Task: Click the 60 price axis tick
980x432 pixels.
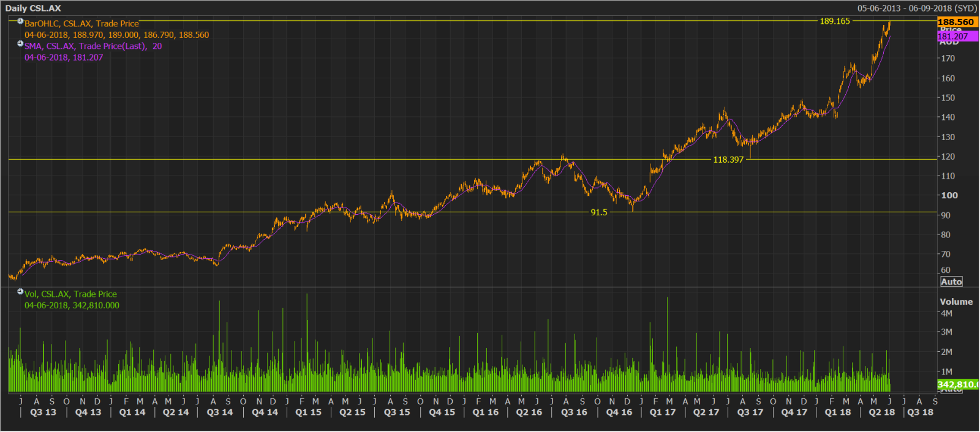Action: click(x=946, y=270)
